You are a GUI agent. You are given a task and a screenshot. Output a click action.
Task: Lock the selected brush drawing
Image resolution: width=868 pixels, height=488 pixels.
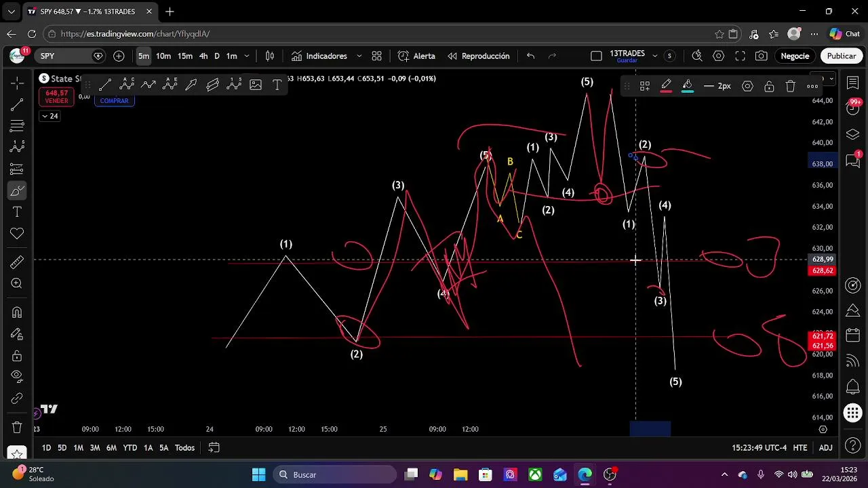769,86
